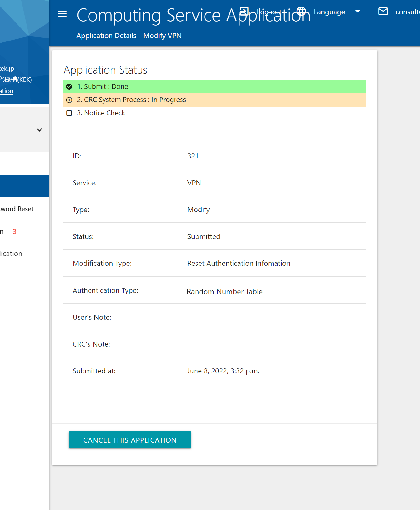Click the In Progress play-circle icon
Viewport: 420px width, 510px height.
pyautogui.click(x=69, y=100)
